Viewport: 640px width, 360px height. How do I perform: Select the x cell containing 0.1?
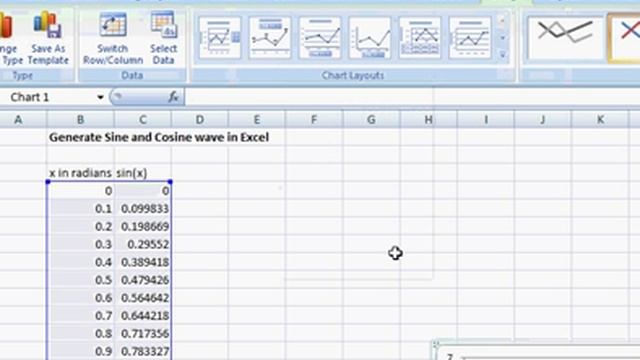click(x=80, y=209)
